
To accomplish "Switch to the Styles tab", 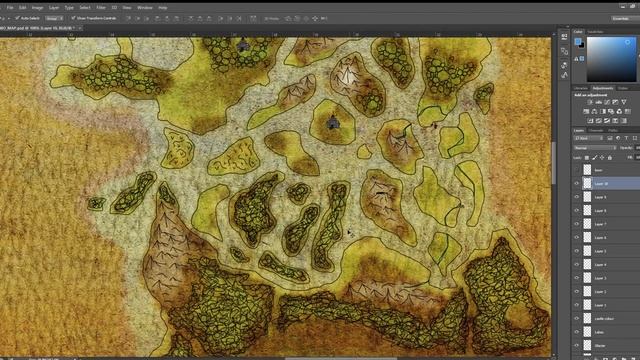I will [623, 88].
